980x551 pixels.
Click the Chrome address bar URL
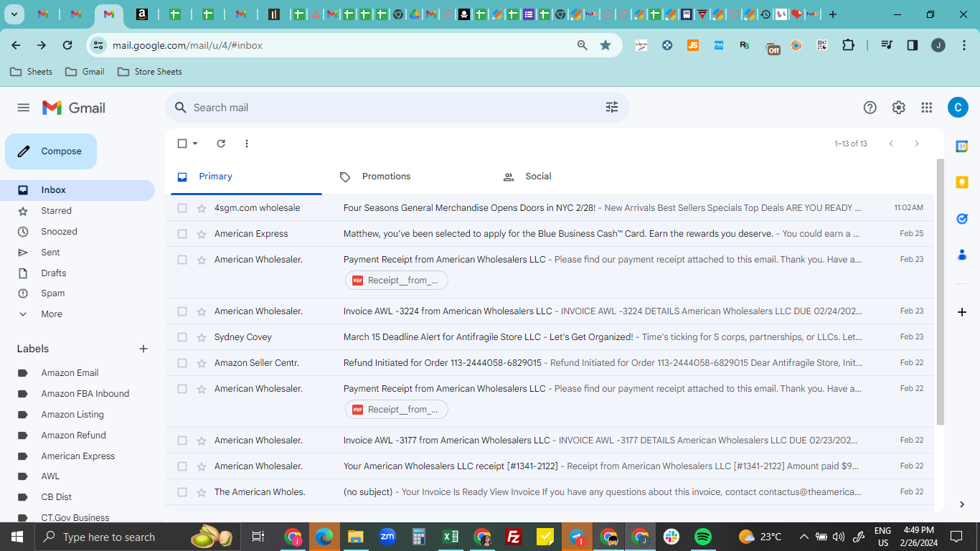pos(187,45)
